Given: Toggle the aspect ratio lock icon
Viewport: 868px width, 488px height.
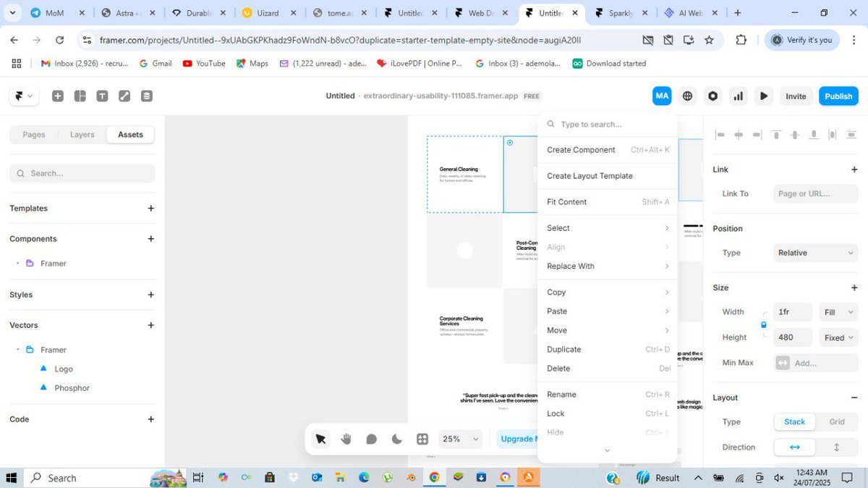Looking at the screenshot, I should coord(764,325).
